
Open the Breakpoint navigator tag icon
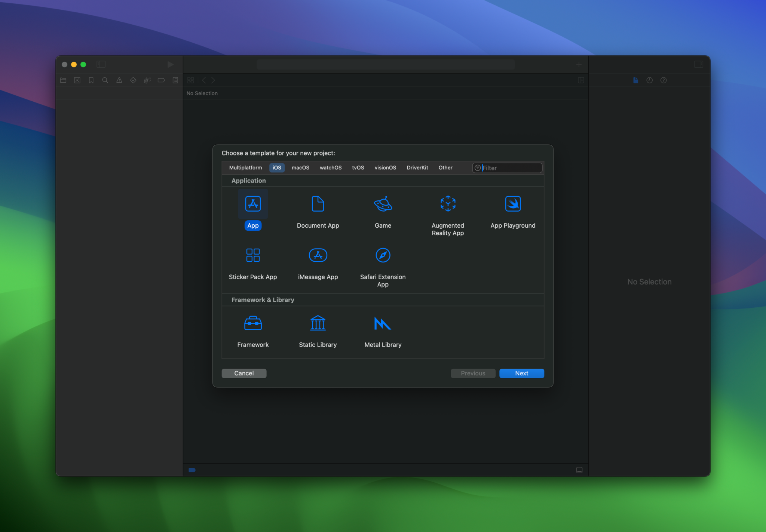[161, 80]
